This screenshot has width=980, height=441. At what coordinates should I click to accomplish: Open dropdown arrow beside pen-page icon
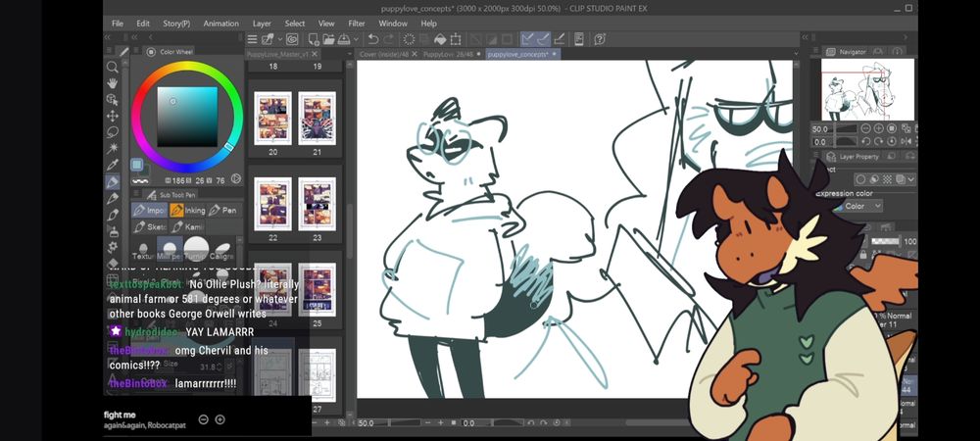[x=278, y=39]
